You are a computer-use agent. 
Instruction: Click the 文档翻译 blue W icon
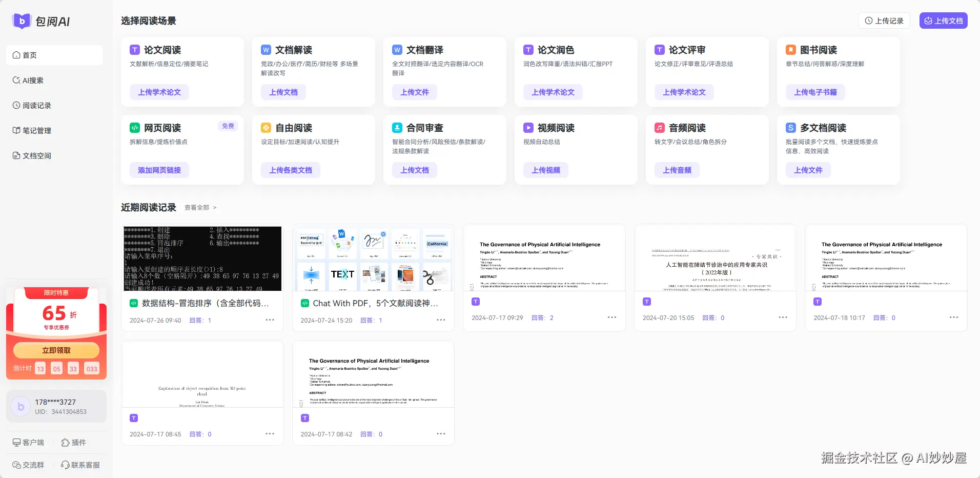(x=397, y=50)
